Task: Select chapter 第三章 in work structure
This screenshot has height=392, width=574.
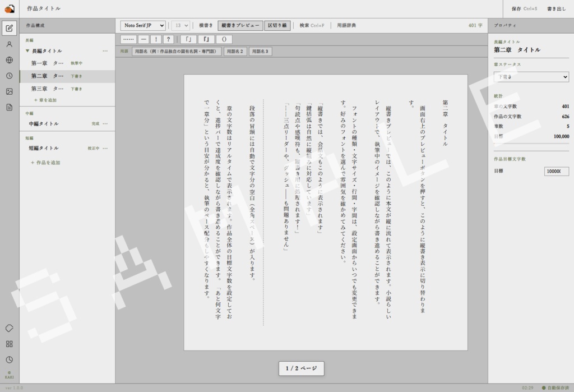Action: click(x=67, y=89)
